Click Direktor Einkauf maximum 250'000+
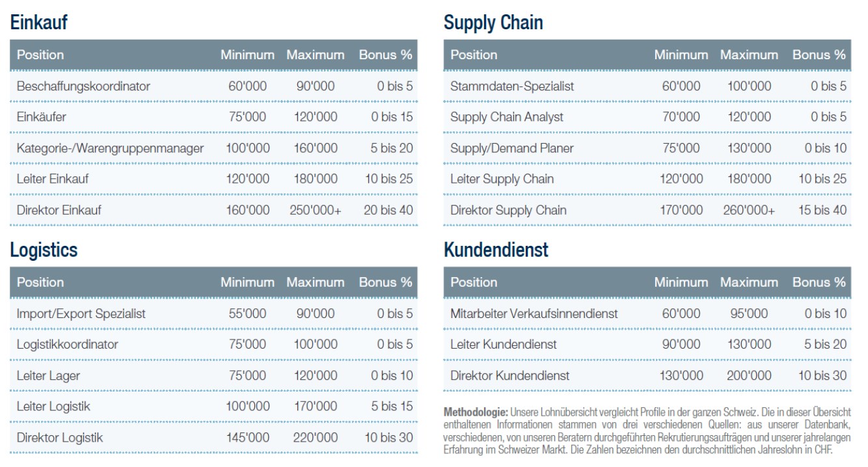This screenshot has height=467, width=868. 316,210
